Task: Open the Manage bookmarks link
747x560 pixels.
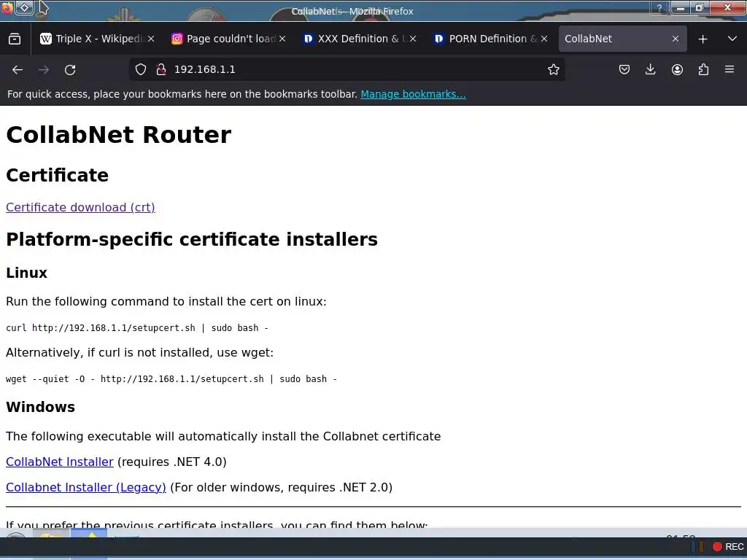Action: 413,94
